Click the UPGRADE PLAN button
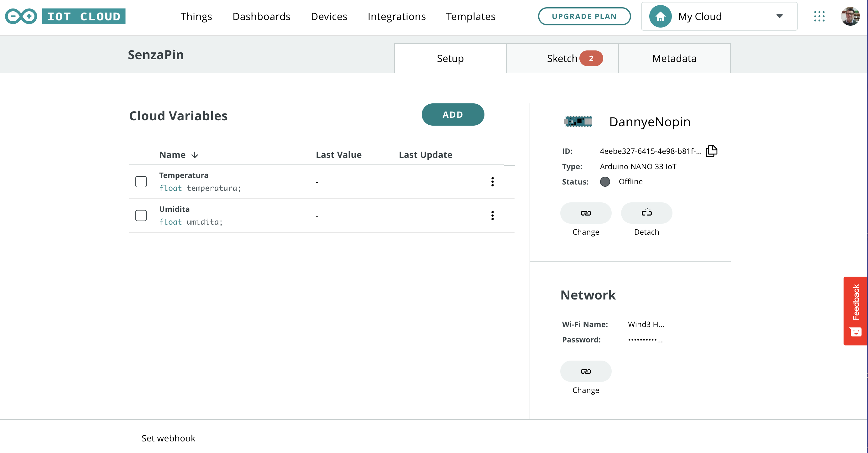 [x=584, y=16]
